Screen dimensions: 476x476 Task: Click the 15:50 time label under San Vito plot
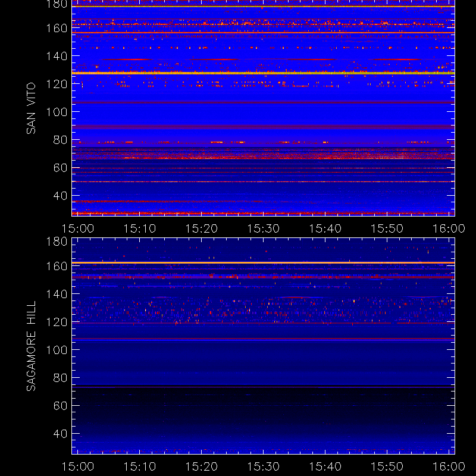pyautogui.click(x=387, y=228)
